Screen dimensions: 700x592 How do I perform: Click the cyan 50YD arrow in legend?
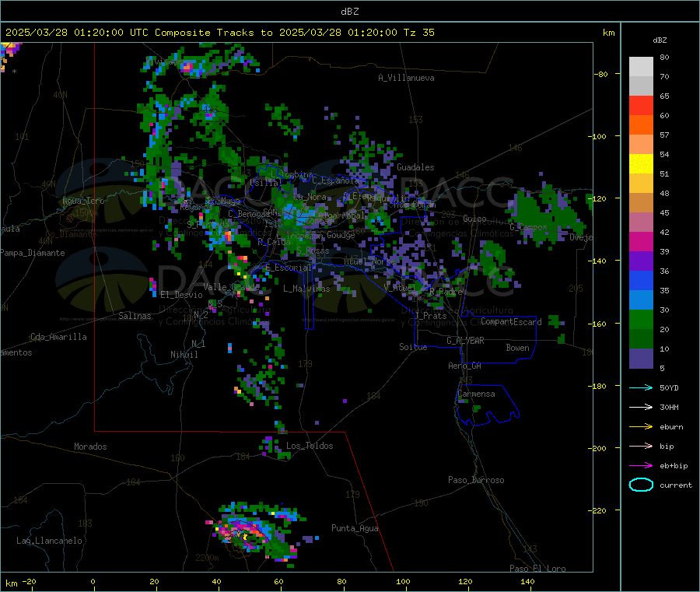pos(641,387)
